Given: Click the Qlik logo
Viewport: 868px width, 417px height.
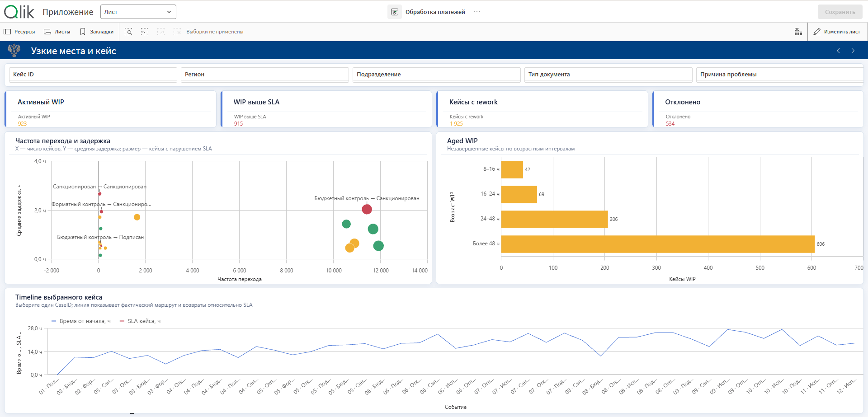Looking at the screenshot, I should (x=19, y=12).
